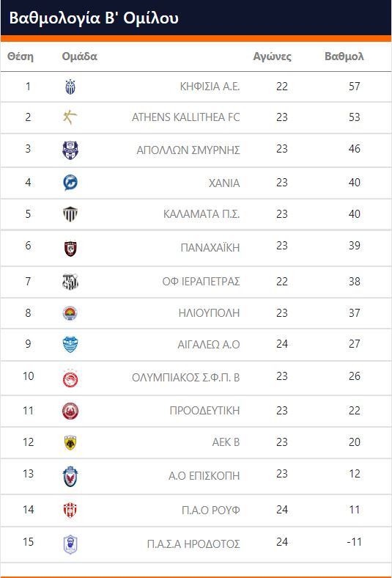Open the ΟΛΥΜΠΙΑΚΟΣ Σ.Φ.Π. Β logo
The height and width of the screenshot is (578, 392).
coord(70,378)
